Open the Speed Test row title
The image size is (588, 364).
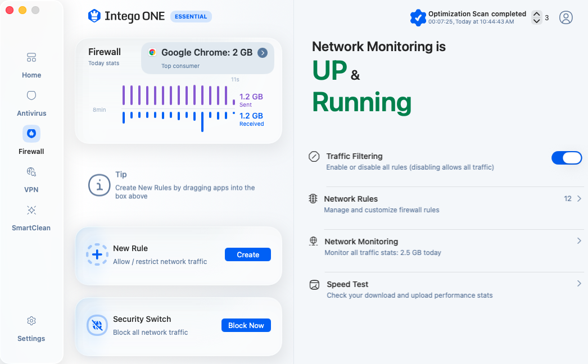coord(347,284)
